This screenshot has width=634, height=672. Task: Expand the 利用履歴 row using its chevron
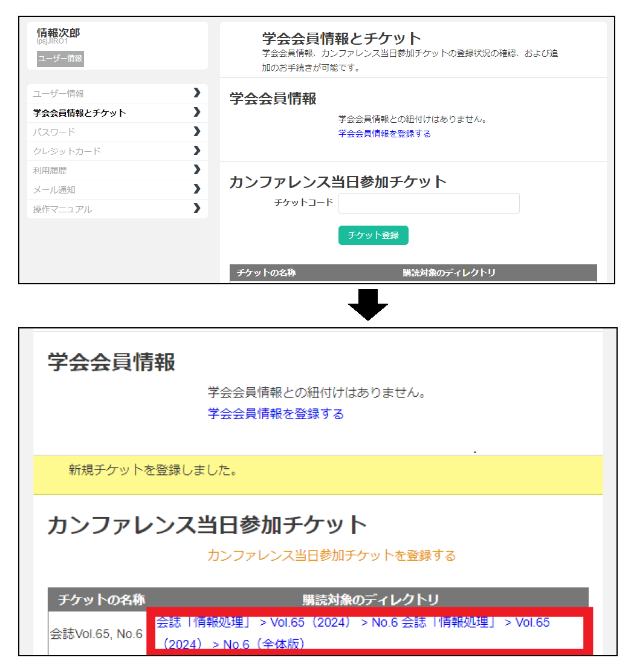[196, 170]
